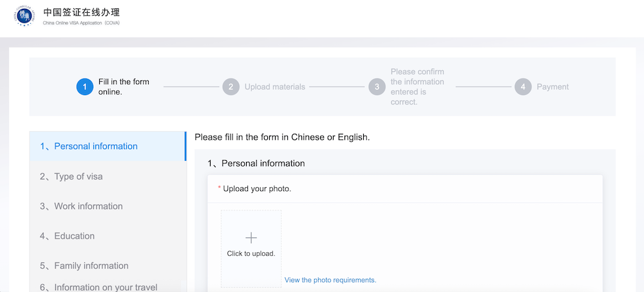Image resolution: width=644 pixels, height=292 pixels.
Task: Click step 2 circle icon
Action: (x=231, y=87)
